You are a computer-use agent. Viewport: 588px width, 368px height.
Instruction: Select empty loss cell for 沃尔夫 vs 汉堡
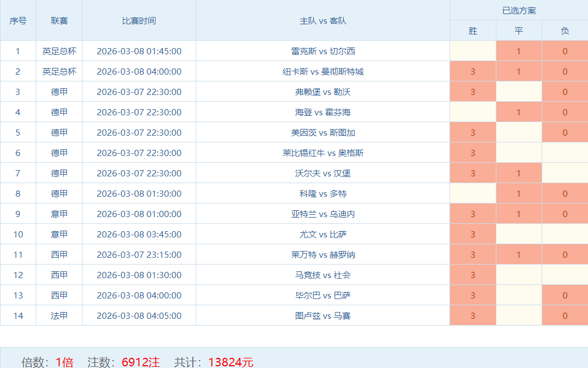[564, 173]
